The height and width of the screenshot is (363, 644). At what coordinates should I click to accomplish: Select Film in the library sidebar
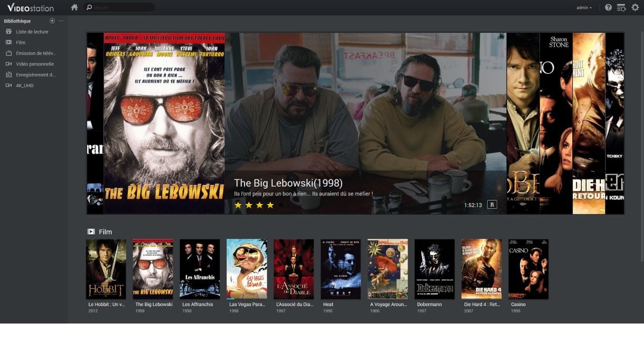21,43
